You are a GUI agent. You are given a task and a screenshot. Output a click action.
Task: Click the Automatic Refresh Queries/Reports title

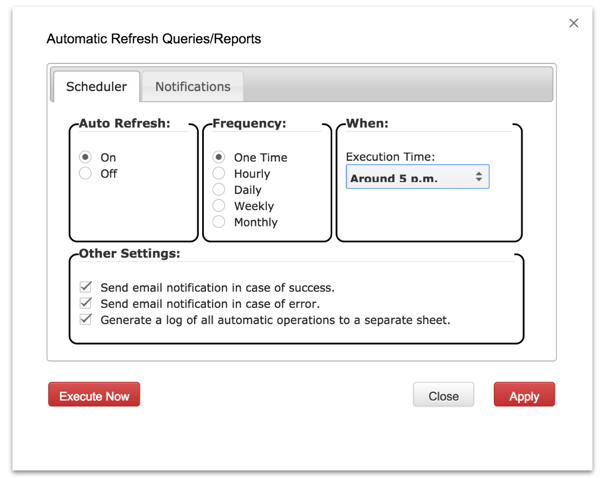(153, 39)
